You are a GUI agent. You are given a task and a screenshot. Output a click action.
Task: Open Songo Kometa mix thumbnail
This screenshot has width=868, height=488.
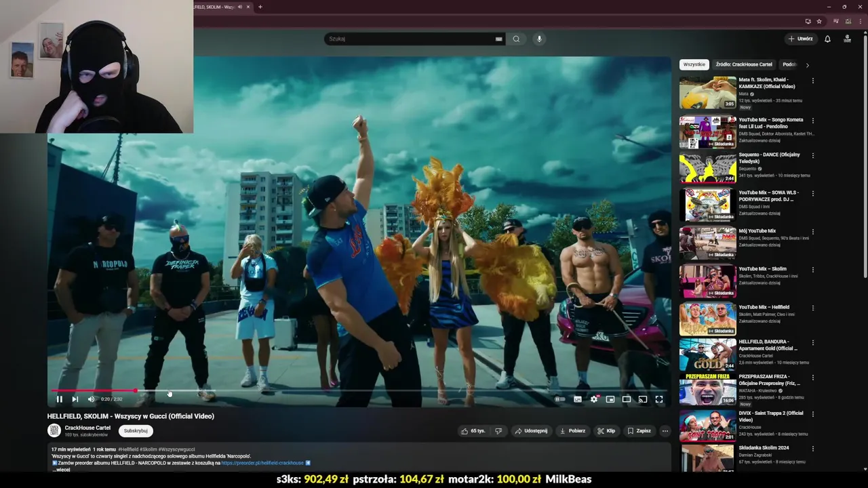[708, 132]
